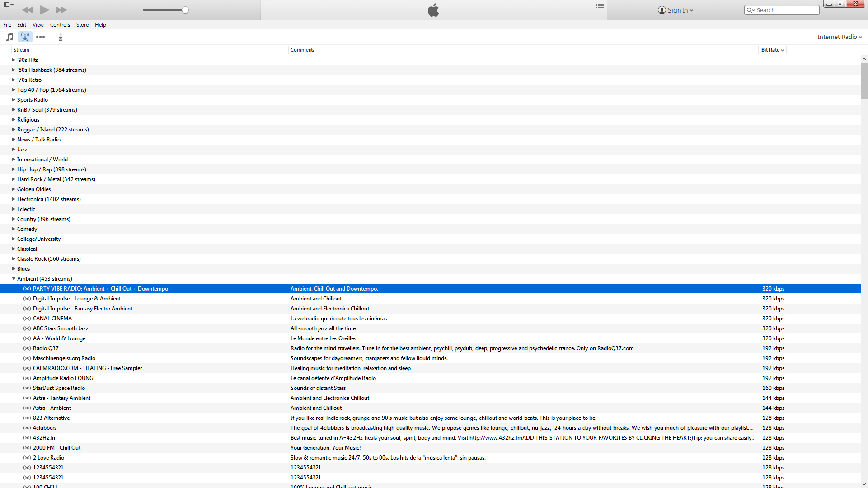
Task: Expand the Classic Rock category
Action: [13, 258]
